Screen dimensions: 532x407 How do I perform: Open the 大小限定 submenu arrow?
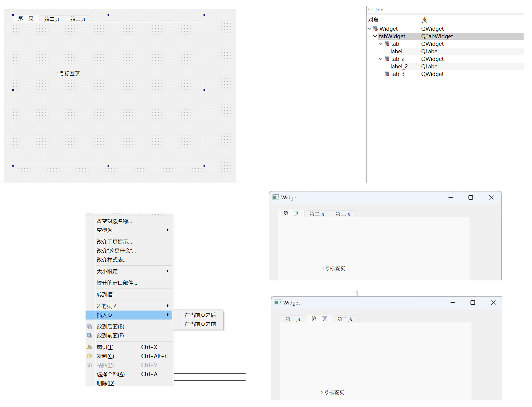coord(168,271)
